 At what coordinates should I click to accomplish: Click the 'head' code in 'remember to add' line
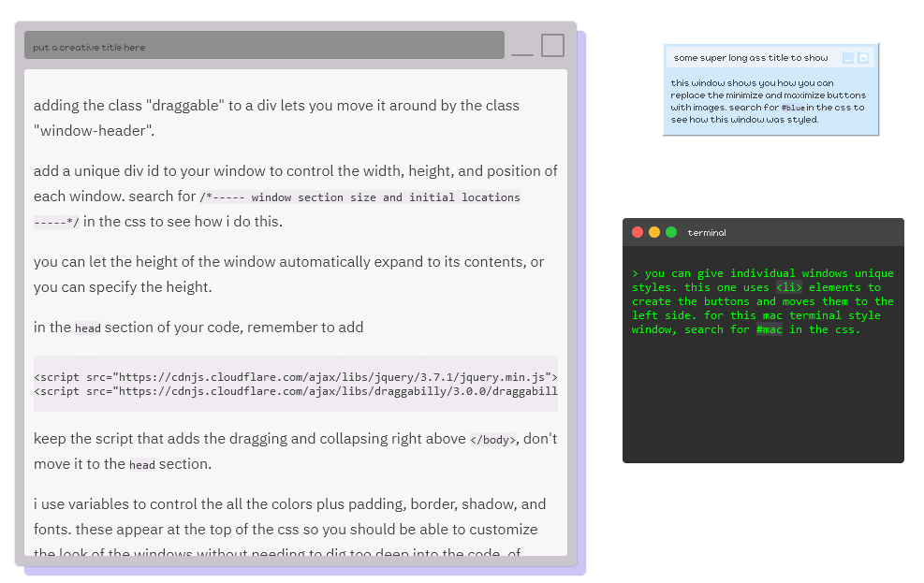pos(88,328)
